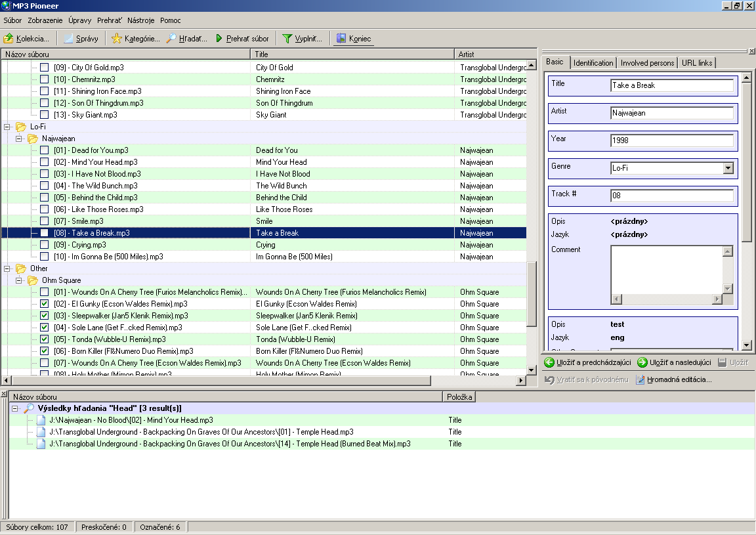Check the box for Dead for You.mp3
756x535 pixels.
(x=45, y=150)
